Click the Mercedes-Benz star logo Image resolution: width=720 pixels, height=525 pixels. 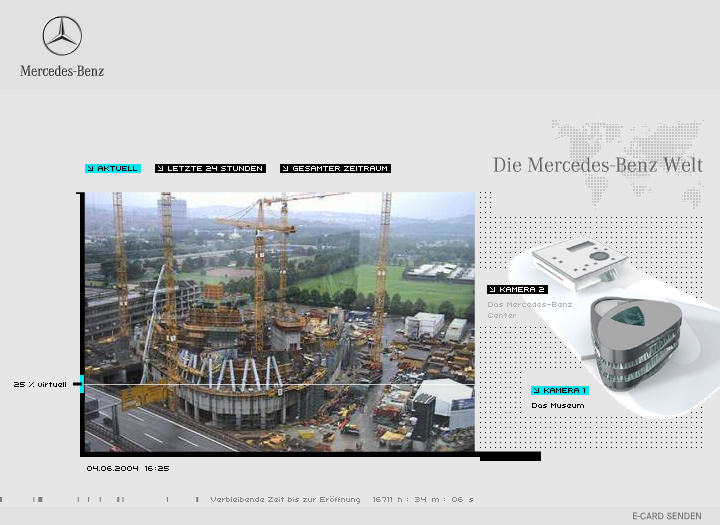click(x=62, y=36)
